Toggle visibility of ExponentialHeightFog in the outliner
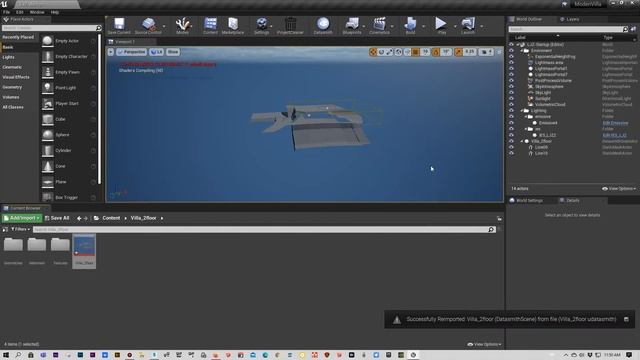The width and height of the screenshot is (640, 360). (511, 56)
